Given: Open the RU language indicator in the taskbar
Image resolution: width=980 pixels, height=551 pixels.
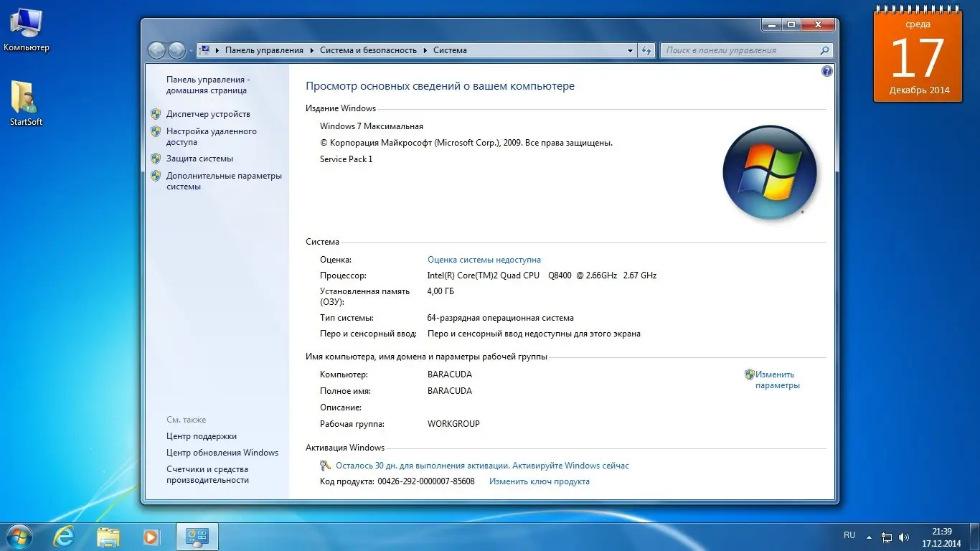Looking at the screenshot, I should 849,535.
